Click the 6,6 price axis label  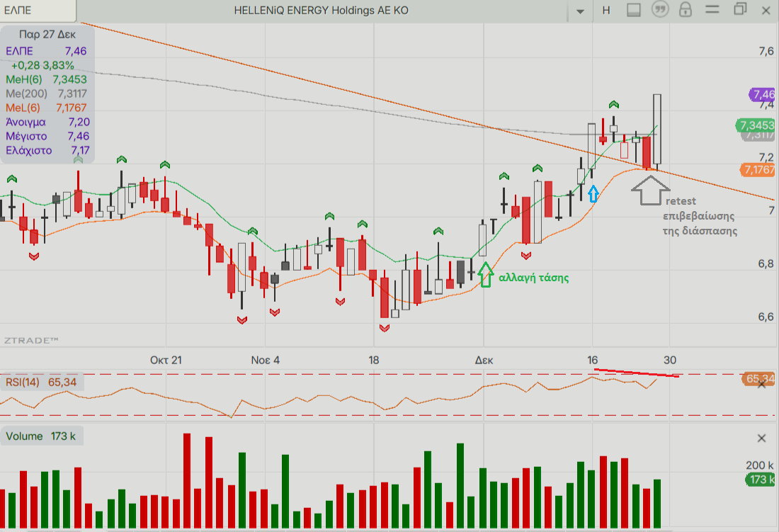pyautogui.click(x=766, y=317)
